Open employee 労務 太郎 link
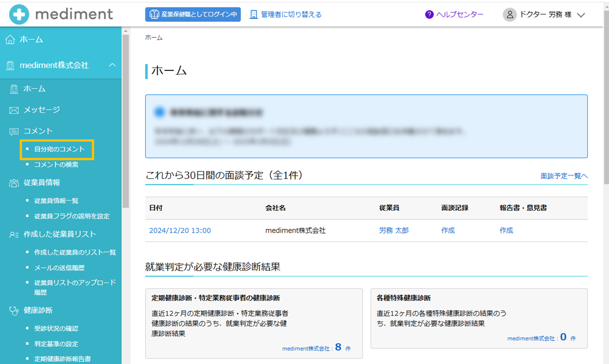The image size is (609, 364). coord(394,230)
